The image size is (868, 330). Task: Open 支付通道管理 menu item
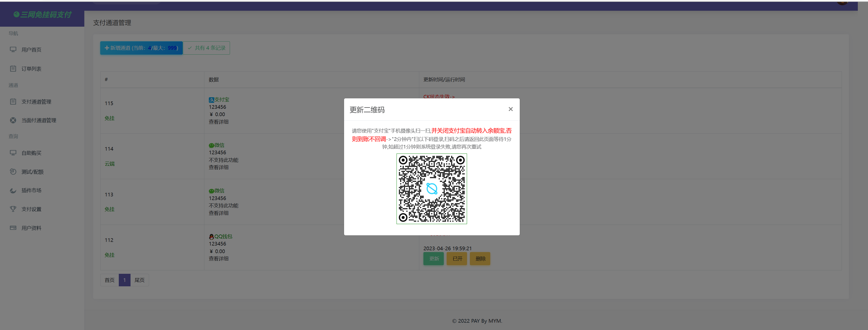pos(36,101)
